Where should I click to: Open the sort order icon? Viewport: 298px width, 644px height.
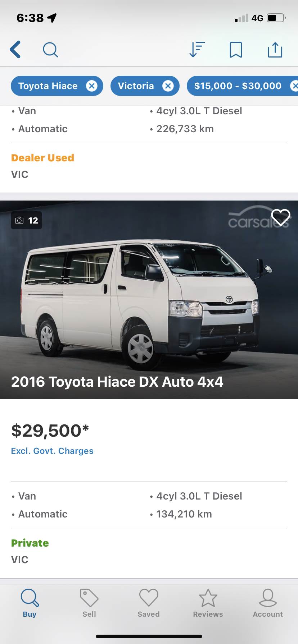197,50
